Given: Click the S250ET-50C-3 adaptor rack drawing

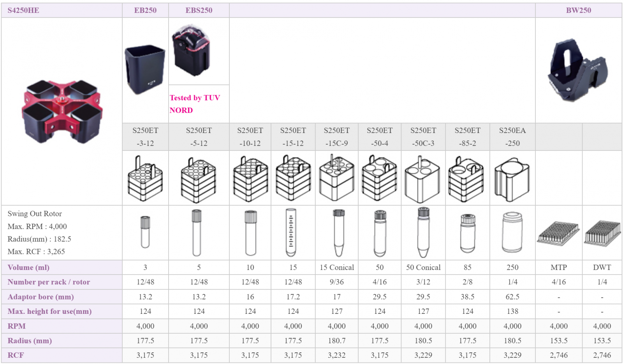Looking at the screenshot, I should 423,179.
